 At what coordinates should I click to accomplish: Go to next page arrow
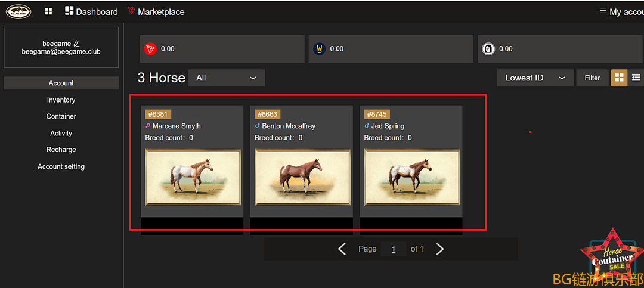440,249
